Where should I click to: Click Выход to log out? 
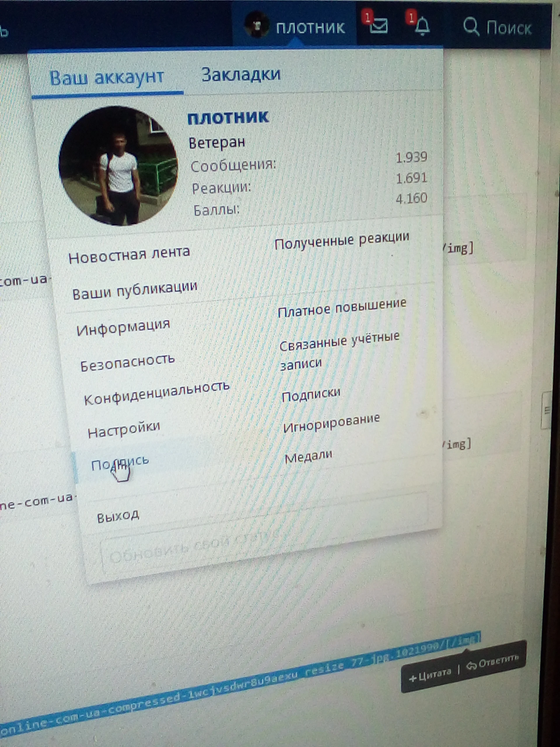coord(118,517)
